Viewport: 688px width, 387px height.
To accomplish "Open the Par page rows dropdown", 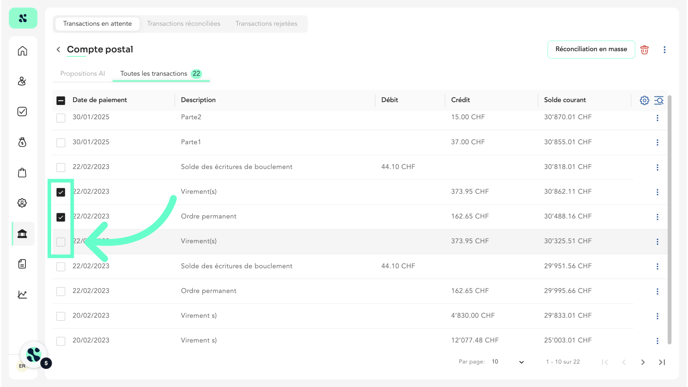I will [x=508, y=362].
